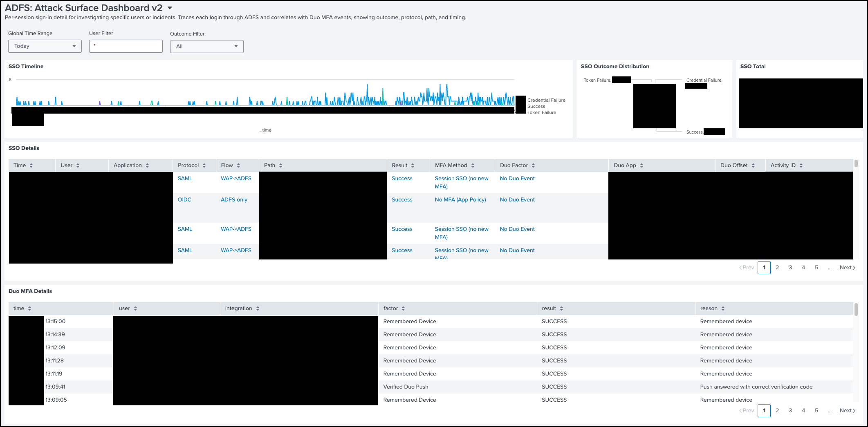Screen dimensions: 868x427
Task: Click Success result in the OIDC row
Action: (402, 200)
